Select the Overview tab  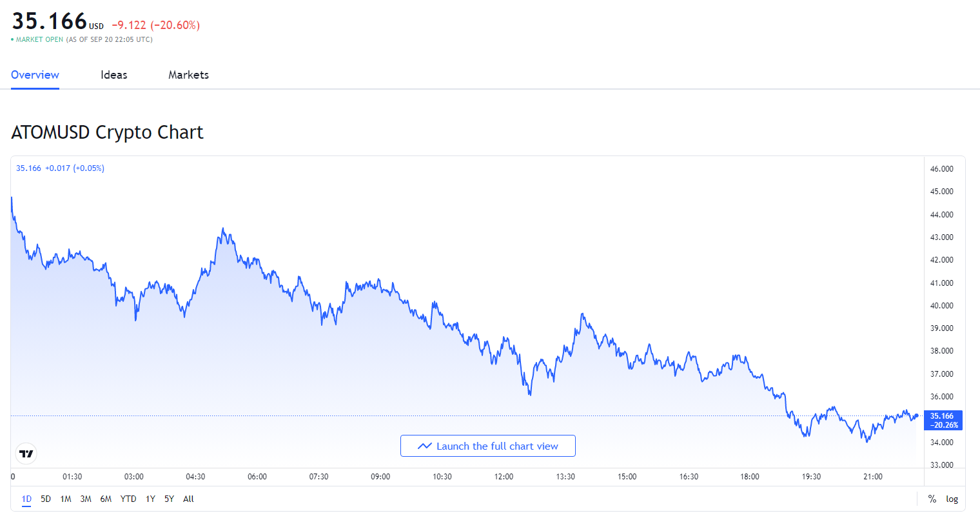click(x=35, y=75)
